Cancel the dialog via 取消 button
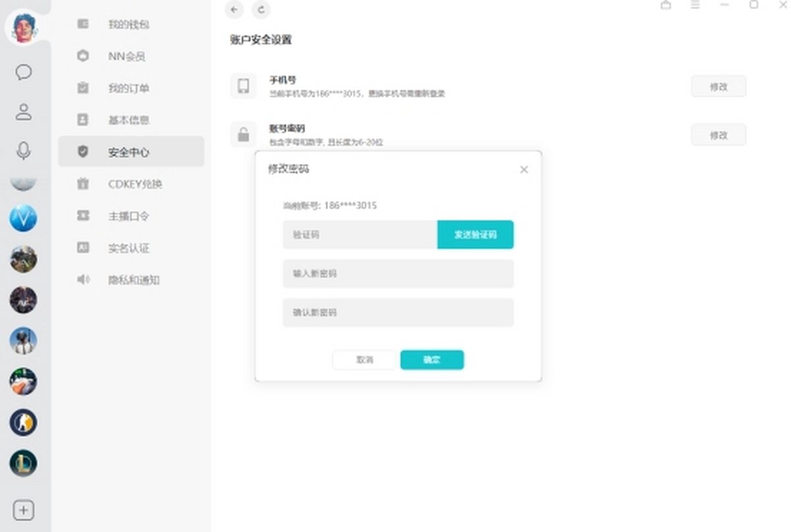The image size is (791, 532). [364, 360]
